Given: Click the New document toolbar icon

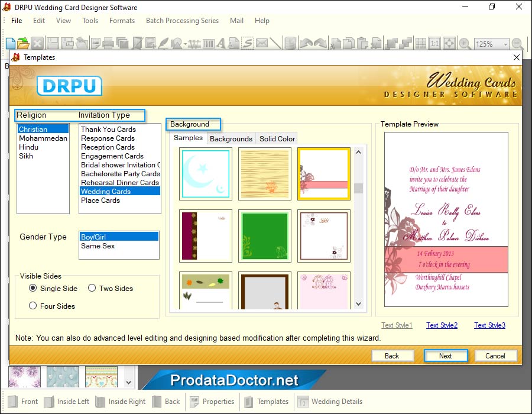Looking at the screenshot, I should (11, 43).
